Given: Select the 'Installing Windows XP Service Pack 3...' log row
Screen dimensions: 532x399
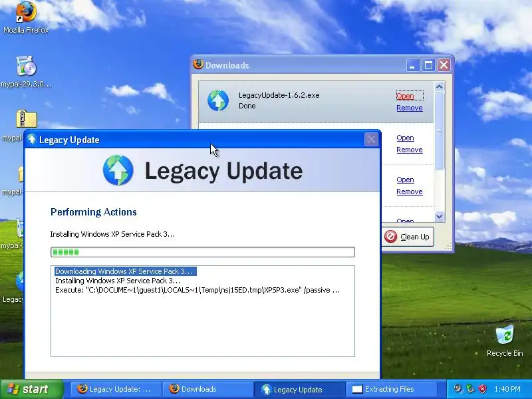Looking at the screenshot, I should (x=118, y=281).
